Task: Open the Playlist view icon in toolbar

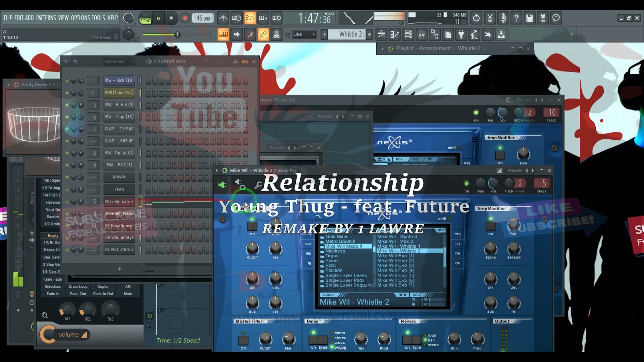Action: click(381, 34)
